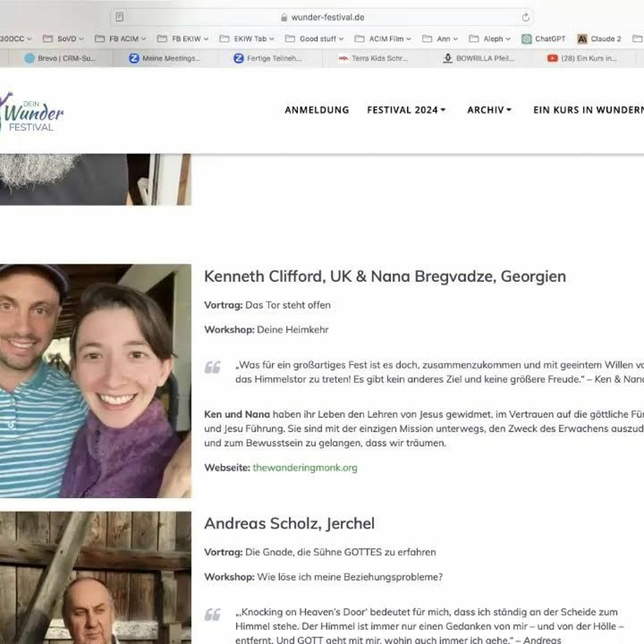Click the quote icon beside Andreas quote
644x644 pixels.
tap(212, 615)
